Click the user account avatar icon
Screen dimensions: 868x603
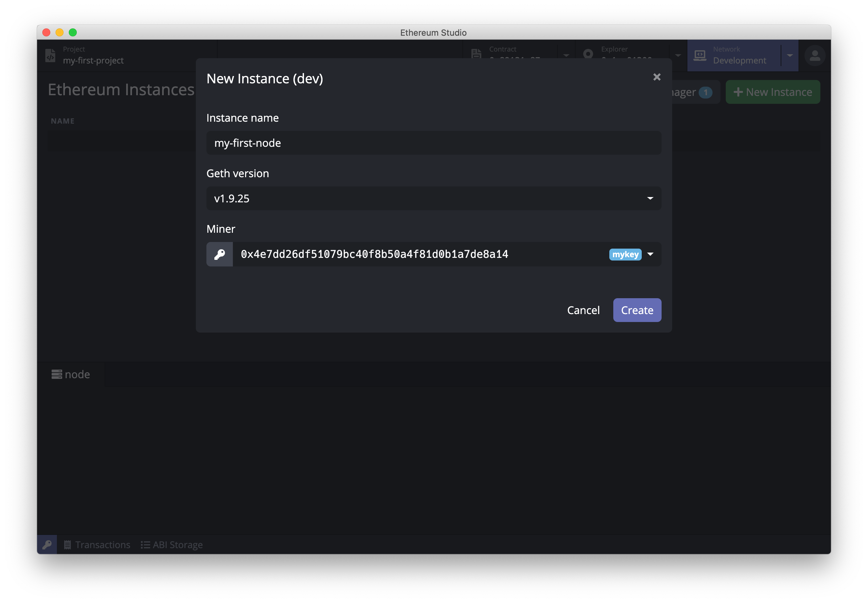pyautogui.click(x=815, y=56)
